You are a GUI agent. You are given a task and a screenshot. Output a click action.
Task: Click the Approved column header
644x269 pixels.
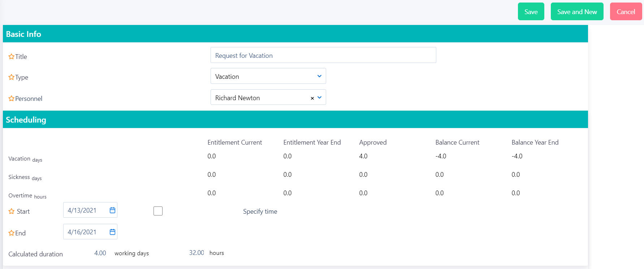[373, 142]
